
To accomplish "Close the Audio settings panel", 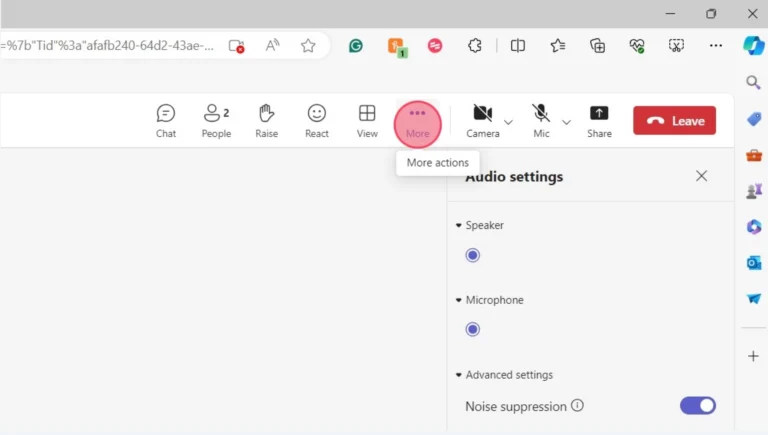I will [701, 176].
